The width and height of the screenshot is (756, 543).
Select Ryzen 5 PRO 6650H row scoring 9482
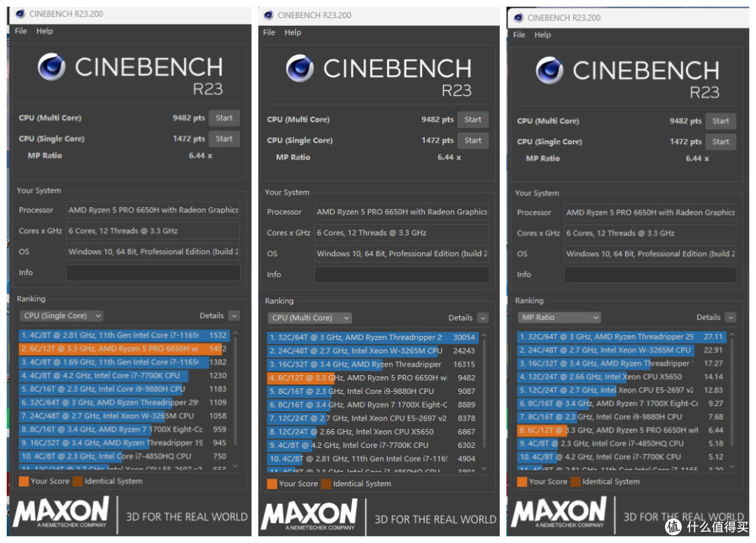coord(372,378)
